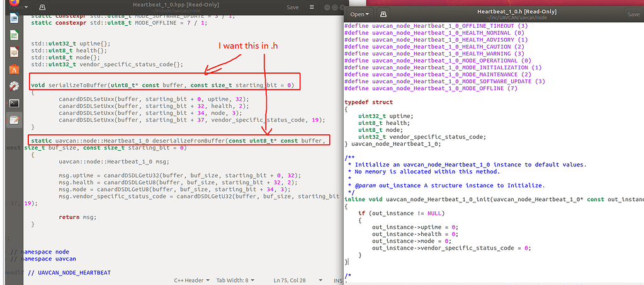Click the } uavcan_node_Heartbeat_1_0; closing line

point(393,144)
